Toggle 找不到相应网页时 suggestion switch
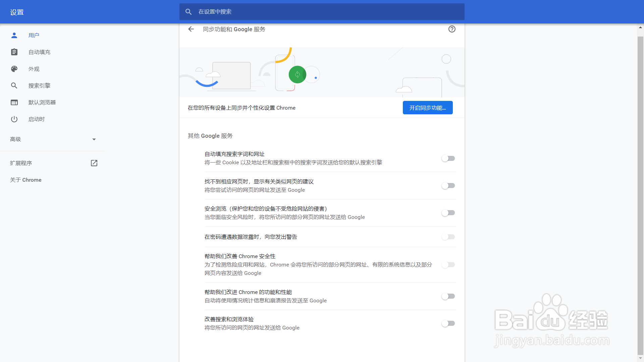Screen dimensions: 644x362 click(448, 186)
